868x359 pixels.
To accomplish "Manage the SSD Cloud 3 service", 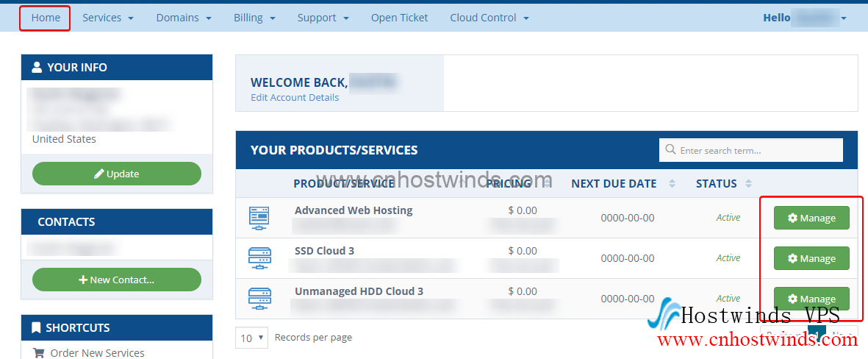I will pos(811,258).
